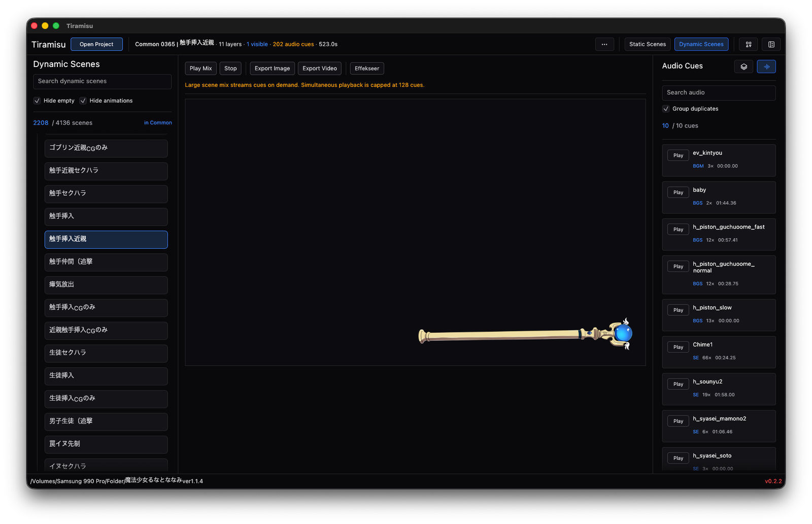
Task: Click the 'Chime1' cue name
Action: pos(702,345)
